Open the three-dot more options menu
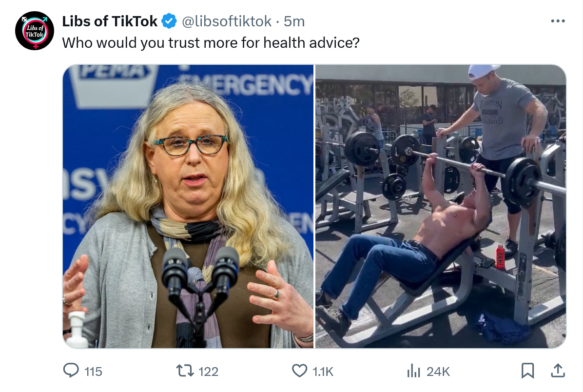Viewport: 583px width, 392px height. click(x=558, y=21)
